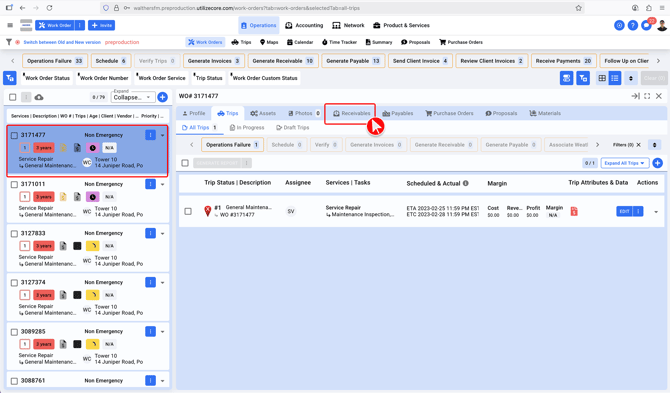Open the Network menu

(348, 25)
